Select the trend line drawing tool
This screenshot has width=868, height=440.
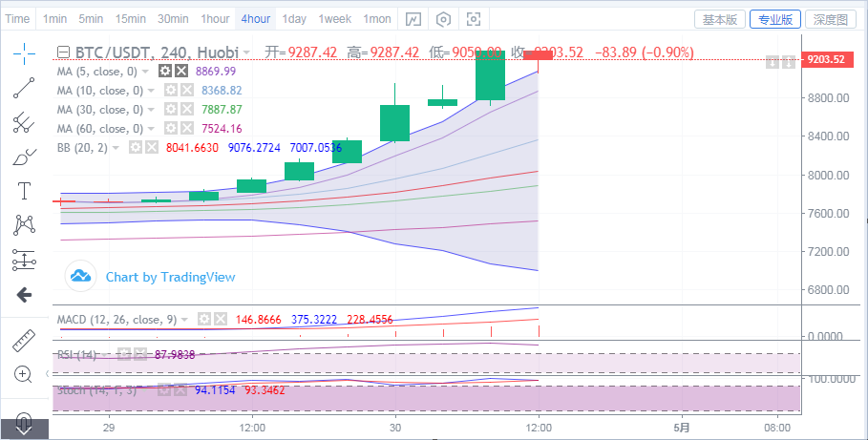point(25,88)
